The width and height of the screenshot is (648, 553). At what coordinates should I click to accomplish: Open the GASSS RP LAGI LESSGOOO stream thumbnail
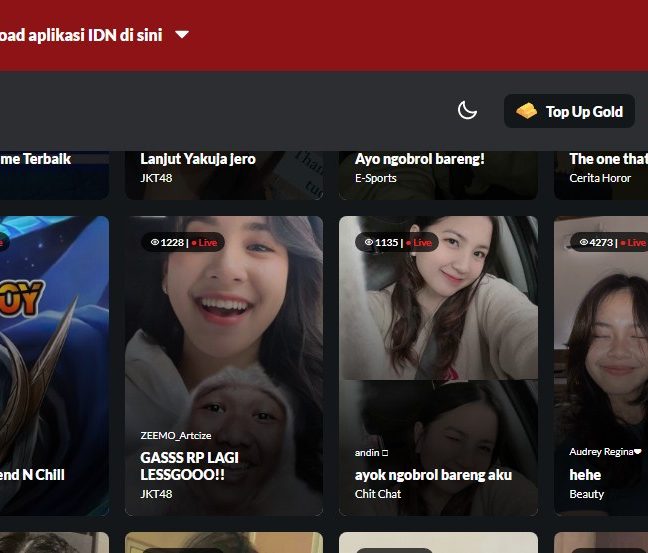[223, 330]
